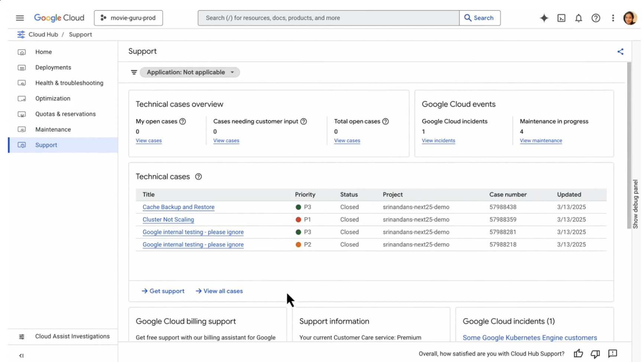Click the help question mark icon in header
Screen dimensions: 644x362
[596, 18]
